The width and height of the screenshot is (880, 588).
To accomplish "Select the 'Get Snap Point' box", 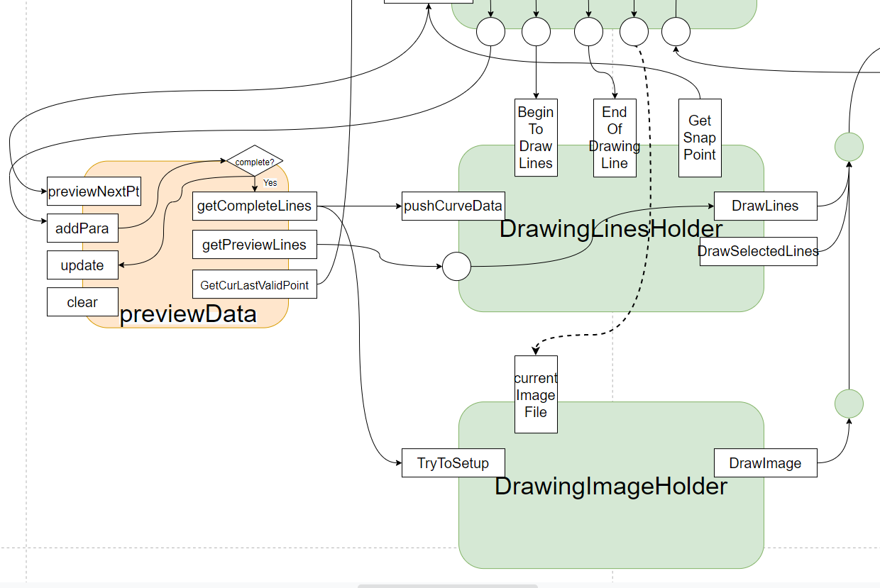I will [700, 138].
